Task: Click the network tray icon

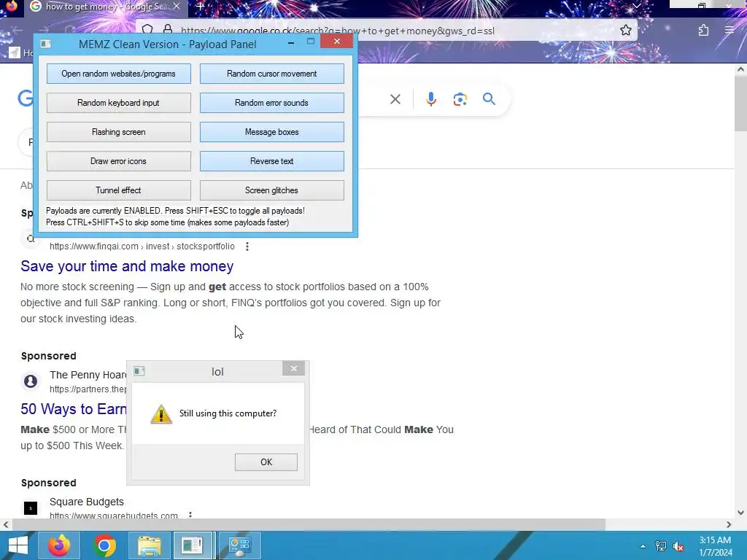Action: [661, 546]
